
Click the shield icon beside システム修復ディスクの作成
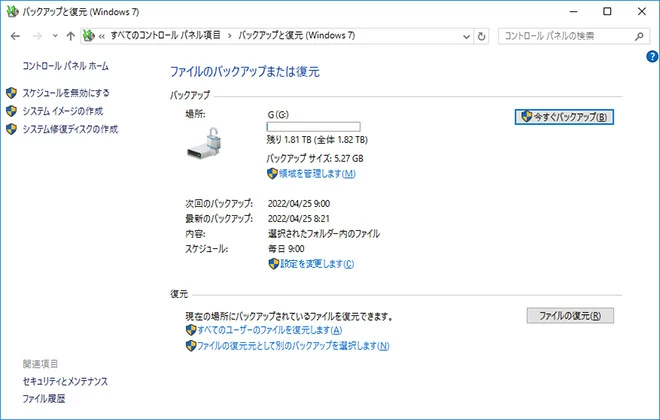pyautogui.click(x=11, y=129)
